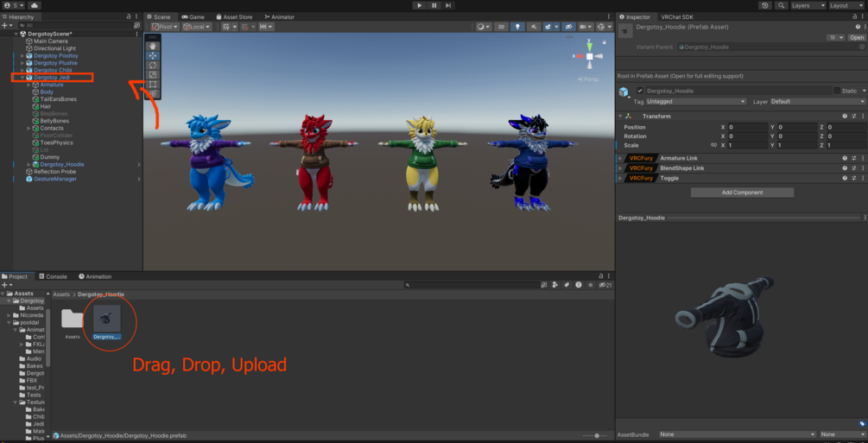
Task: Select the Rect tool
Action: (153, 84)
